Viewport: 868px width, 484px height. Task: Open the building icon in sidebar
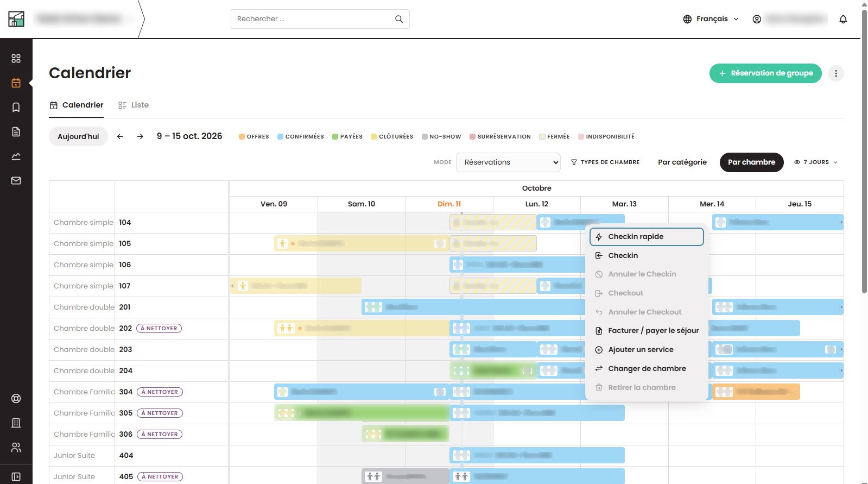point(16,423)
